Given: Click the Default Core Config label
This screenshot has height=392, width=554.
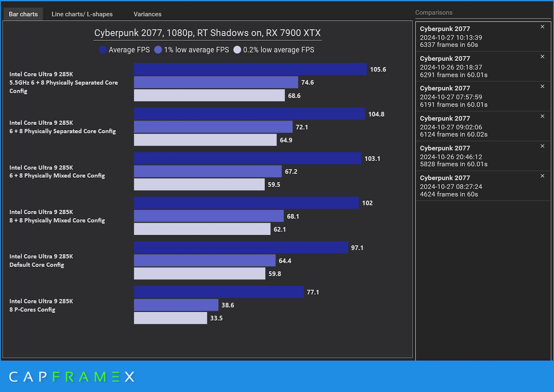Looking at the screenshot, I should point(41,260).
